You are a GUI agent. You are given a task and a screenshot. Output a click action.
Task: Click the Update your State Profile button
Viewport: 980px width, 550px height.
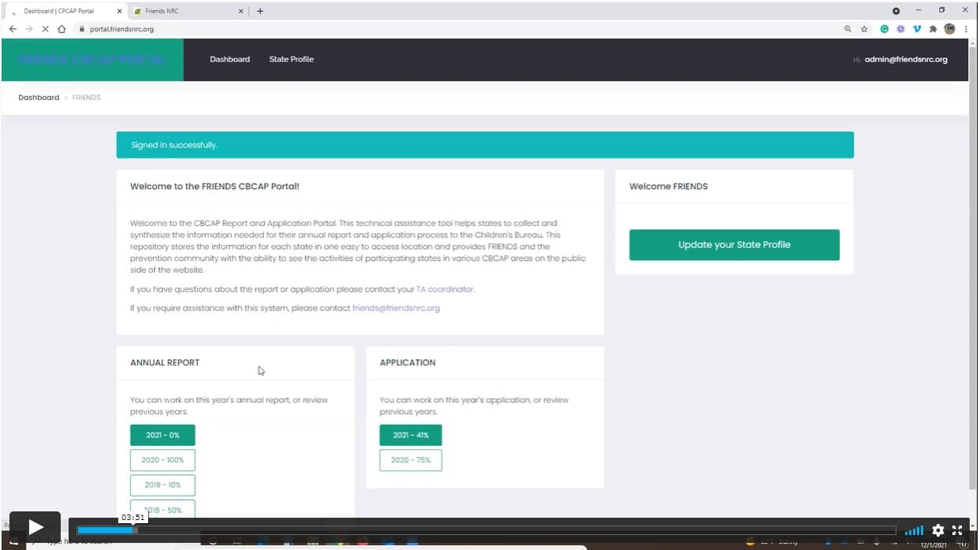734,244
